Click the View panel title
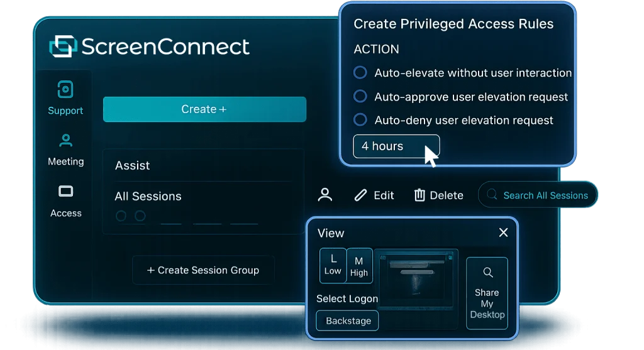The width and height of the screenshot is (644, 350). tap(331, 233)
